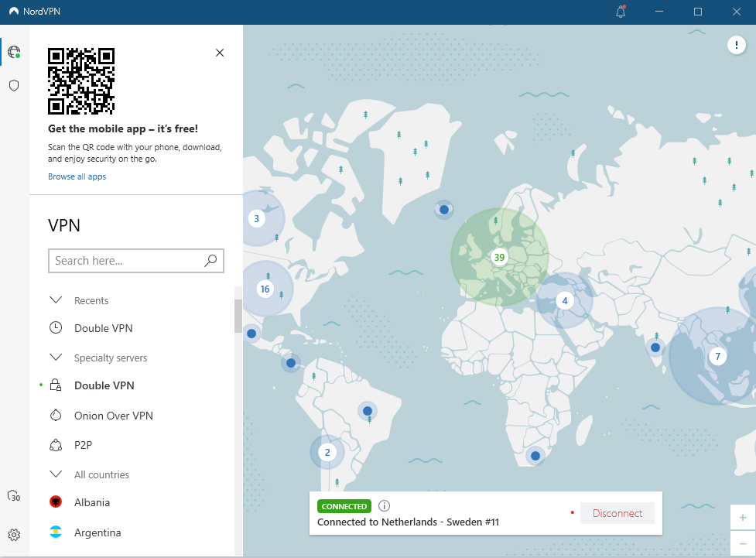Open the exclamation info button on the map
Viewport: 756px width, 558px height.
click(736, 45)
